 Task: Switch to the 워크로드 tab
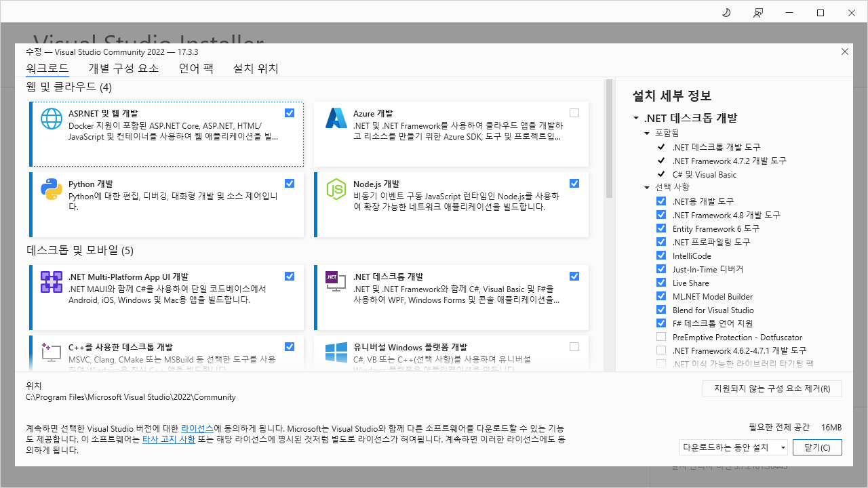pos(47,68)
